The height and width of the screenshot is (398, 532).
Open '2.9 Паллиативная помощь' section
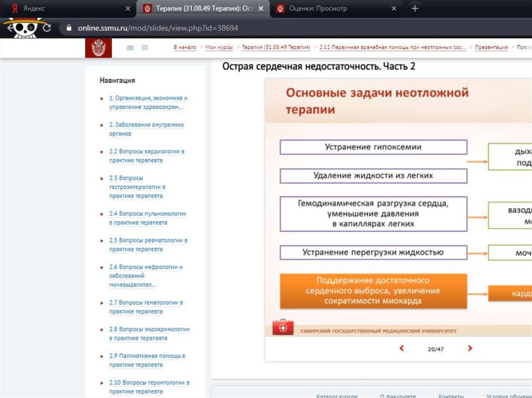147,360
